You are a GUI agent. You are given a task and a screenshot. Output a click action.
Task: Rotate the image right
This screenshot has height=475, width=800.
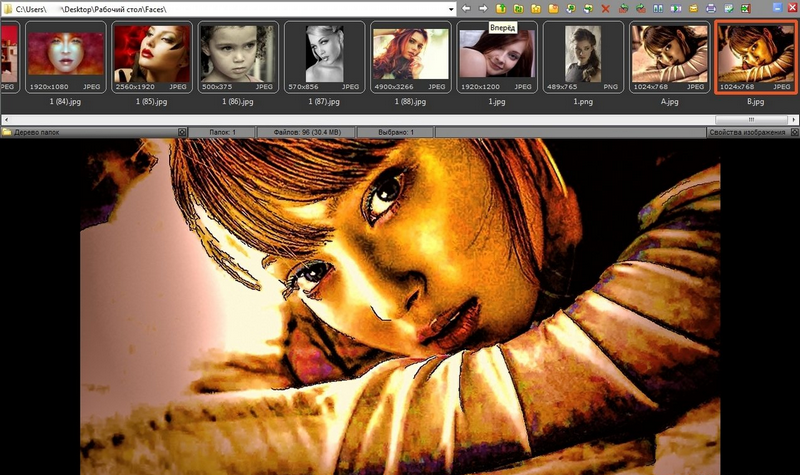coord(641,8)
